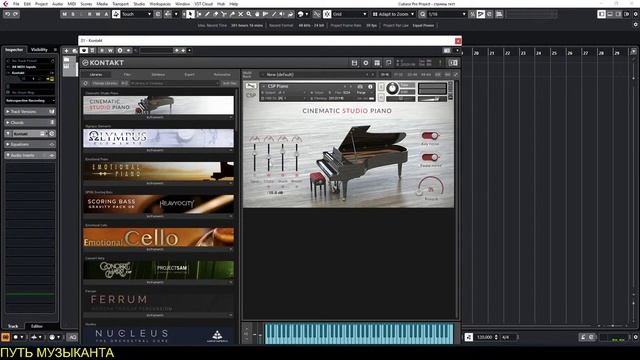Expand the Equalizers inspector section
Screen dimensions: 640x360
[30, 144]
